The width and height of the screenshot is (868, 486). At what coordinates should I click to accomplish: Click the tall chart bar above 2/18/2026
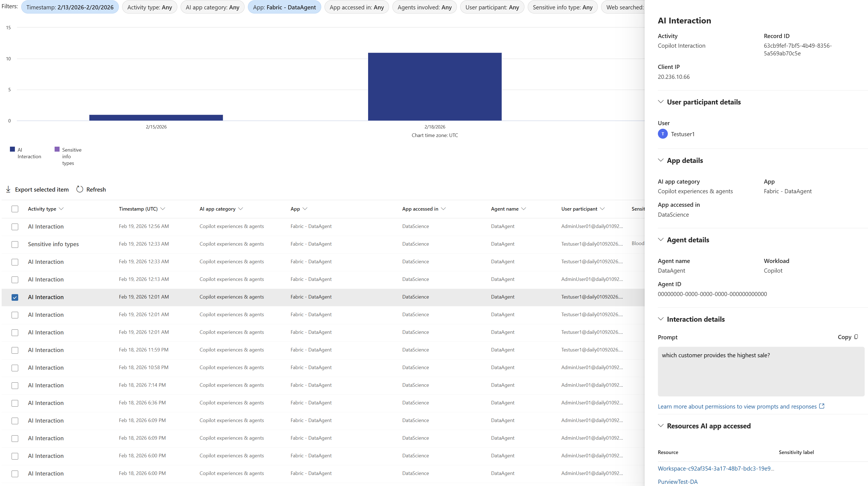[435, 87]
